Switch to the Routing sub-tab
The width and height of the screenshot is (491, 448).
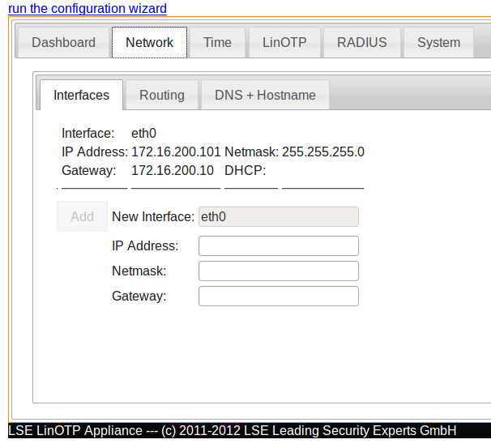162,96
